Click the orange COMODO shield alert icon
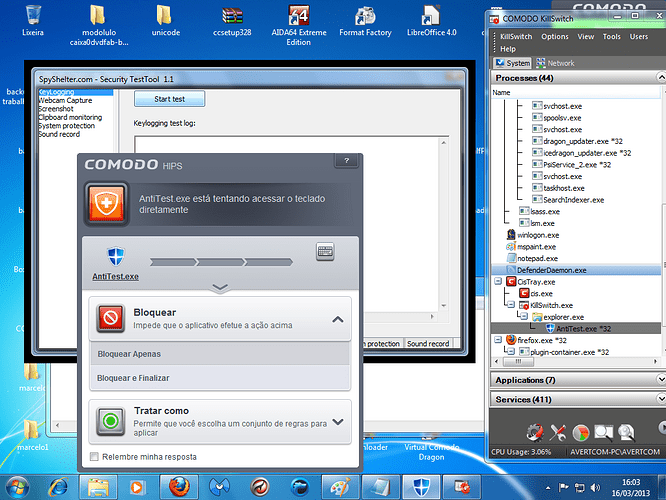 tap(106, 204)
